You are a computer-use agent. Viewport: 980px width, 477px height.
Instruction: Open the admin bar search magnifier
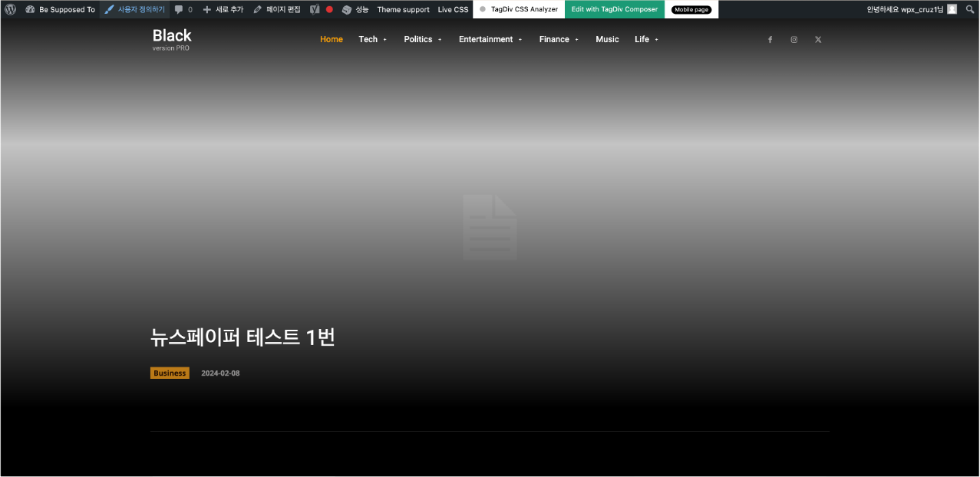970,9
